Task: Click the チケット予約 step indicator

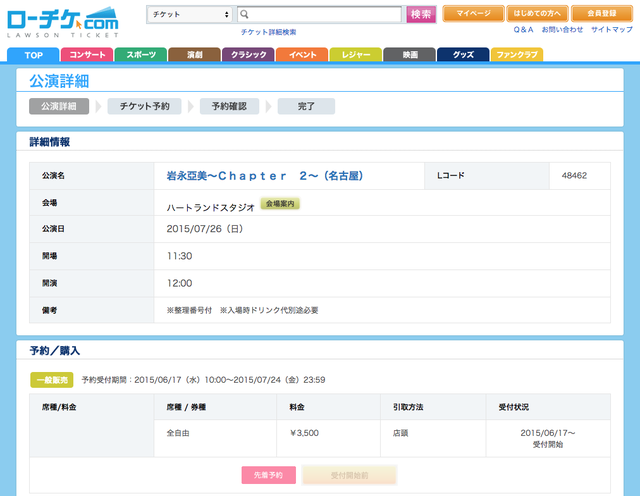Action: coord(144,106)
